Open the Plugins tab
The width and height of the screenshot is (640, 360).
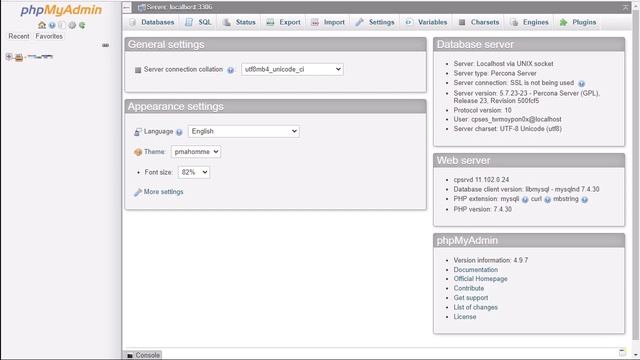point(578,22)
